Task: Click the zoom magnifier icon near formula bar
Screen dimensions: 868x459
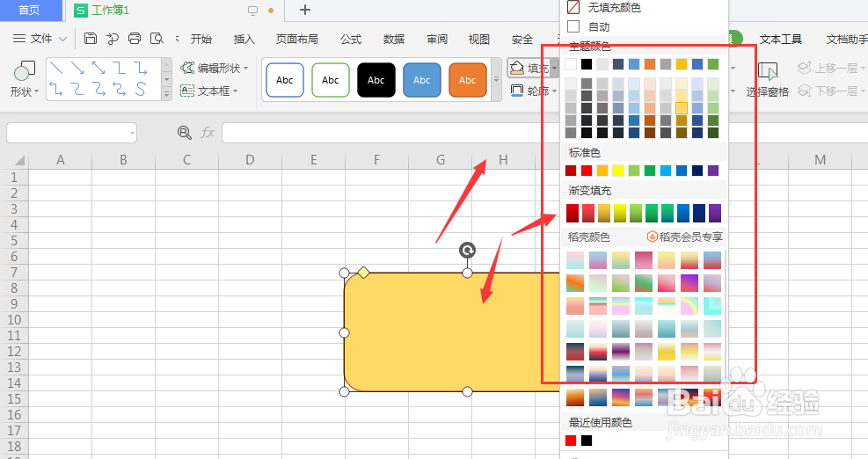Action: 185,132
